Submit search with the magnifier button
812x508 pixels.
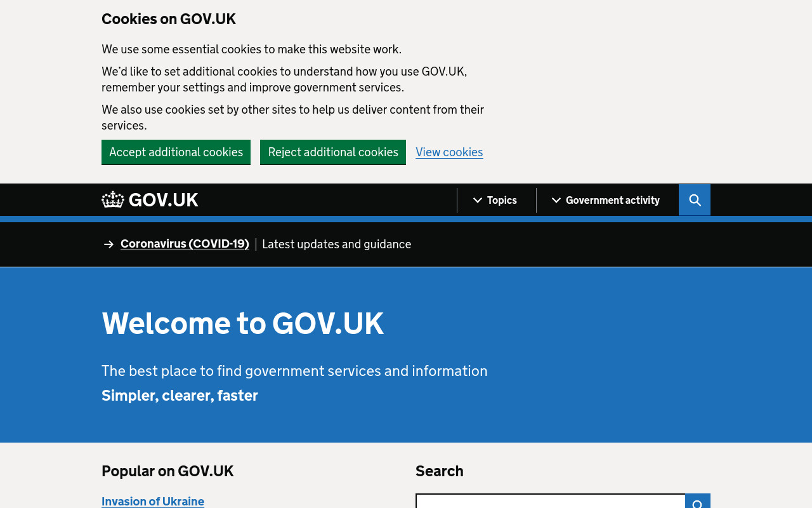(698, 501)
